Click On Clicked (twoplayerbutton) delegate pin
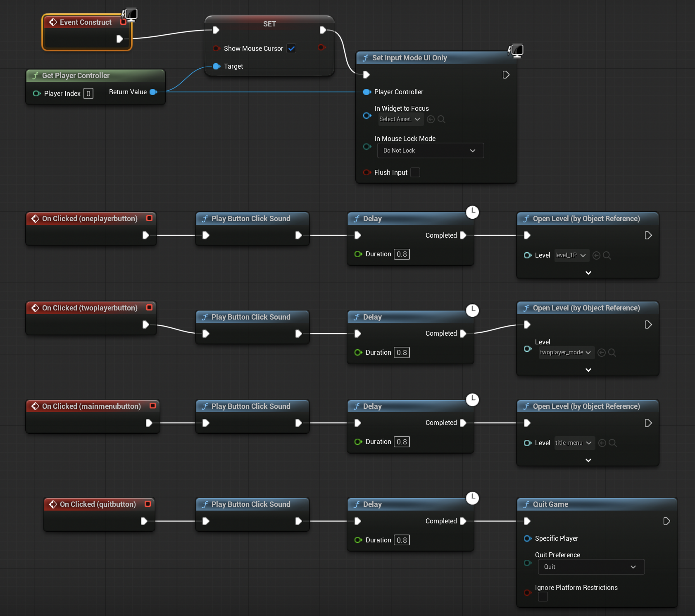The image size is (695, 616). coord(150,307)
